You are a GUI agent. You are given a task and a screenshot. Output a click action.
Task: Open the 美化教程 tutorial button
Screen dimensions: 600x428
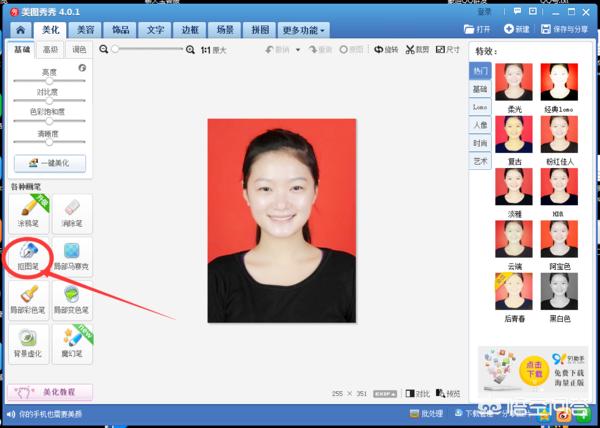pyautogui.click(x=50, y=392)
